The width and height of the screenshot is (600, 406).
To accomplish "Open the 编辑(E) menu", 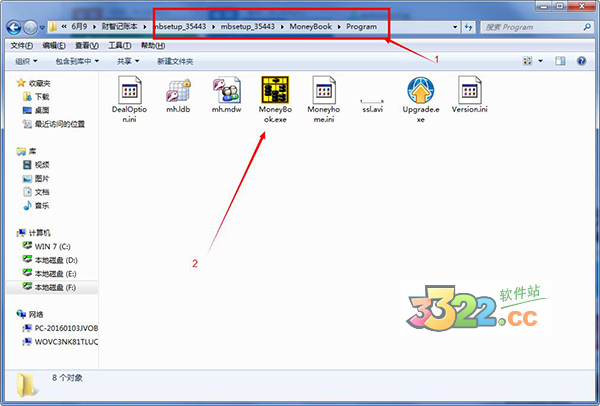I will coord(54,46).
